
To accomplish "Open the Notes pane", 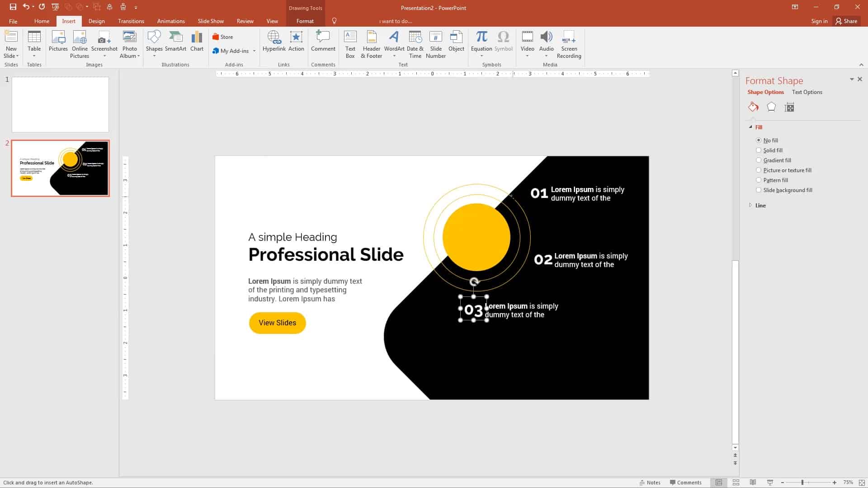I will pyautogui.click(x=650, y=482).
